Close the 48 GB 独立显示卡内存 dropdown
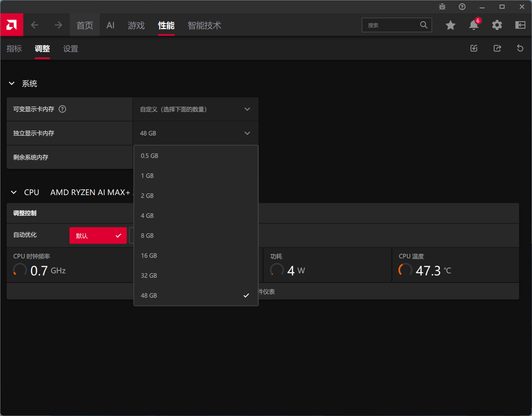The image size is (532, 416). coord(195,133)
